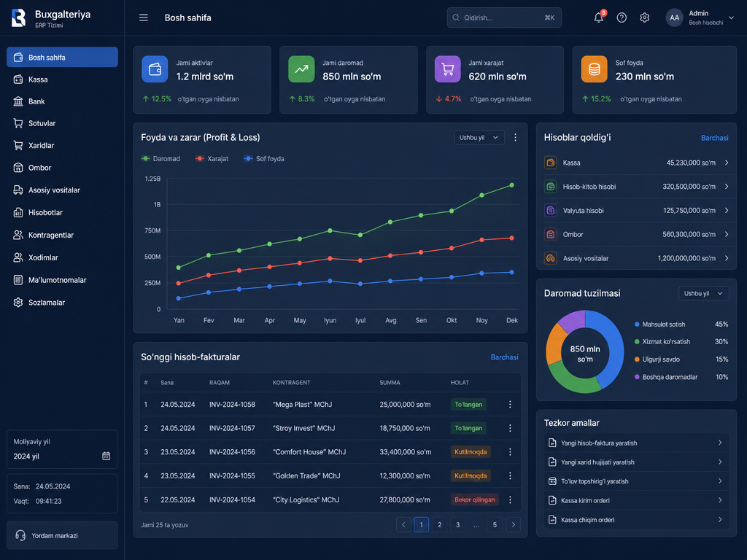Open settings gear in top bar
Screen dimensions: 747x560
click(645, 17)
